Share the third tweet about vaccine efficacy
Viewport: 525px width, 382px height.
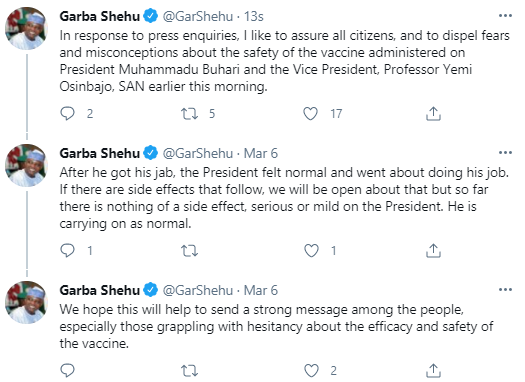(x=433, y=371)
